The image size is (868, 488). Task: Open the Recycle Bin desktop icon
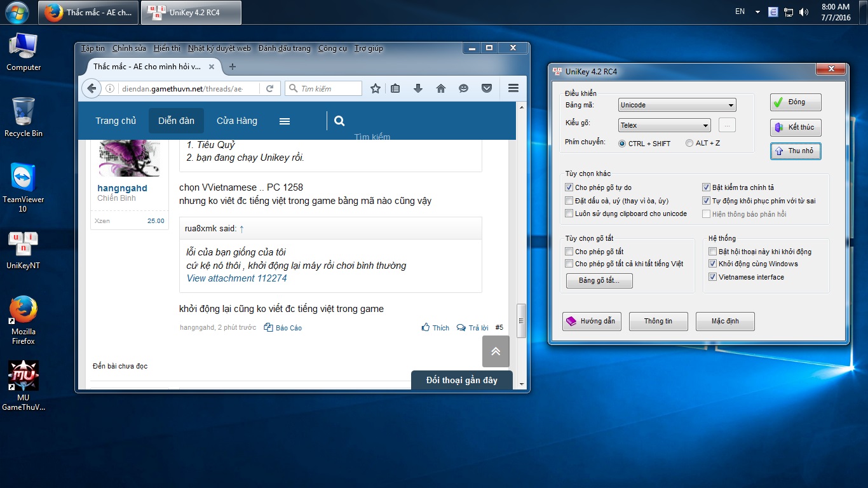[24, 117]
